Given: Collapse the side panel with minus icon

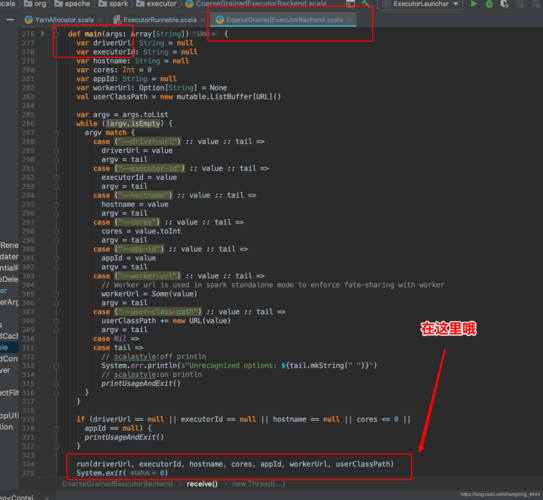Looking at the screenshot, I should tap(10, 20).
